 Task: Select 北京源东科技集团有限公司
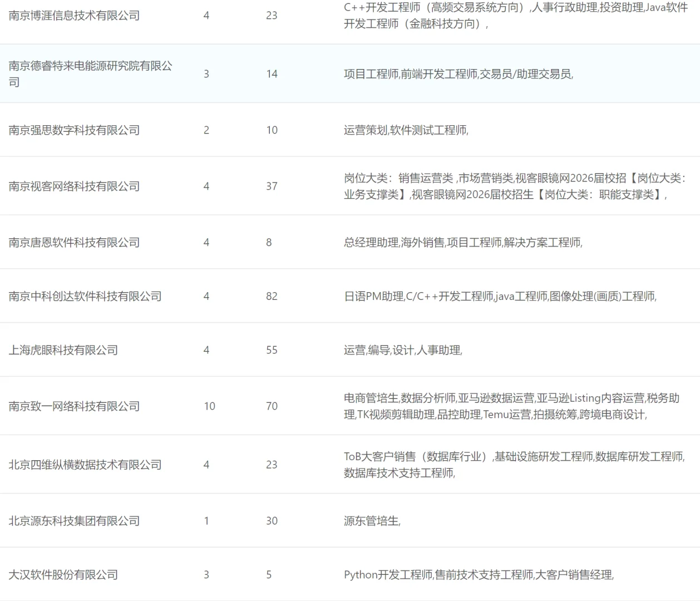[x=74, y=521]
